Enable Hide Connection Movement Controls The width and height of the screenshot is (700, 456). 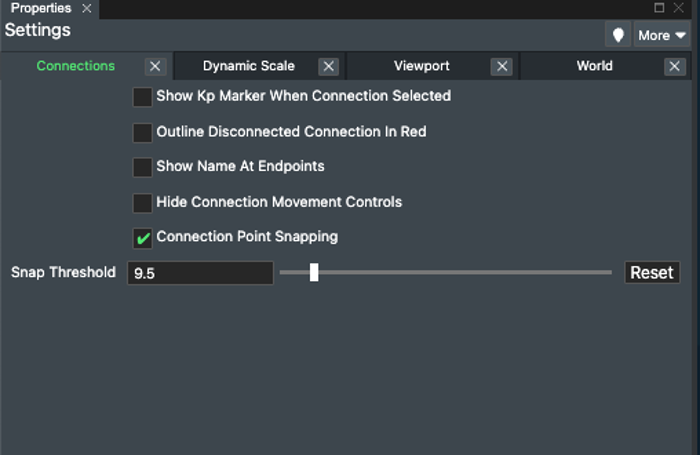pos(143,203)
